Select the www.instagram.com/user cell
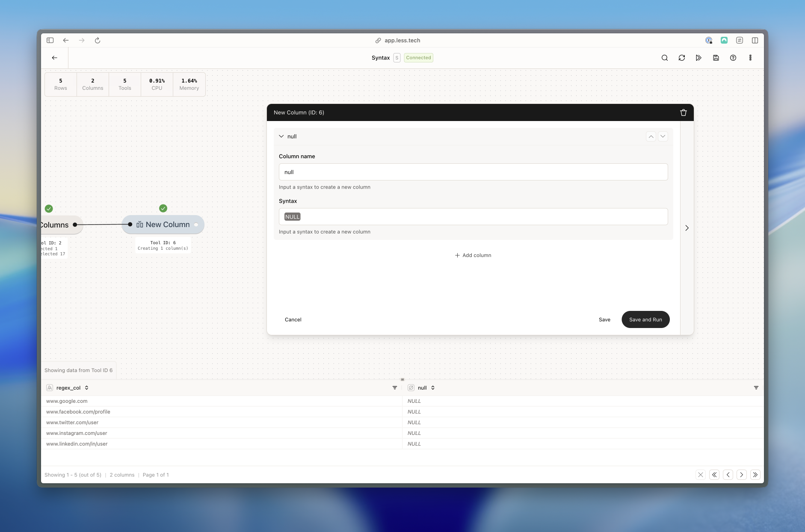Image resolution: width=805 pixels, height=532 pixels. [222, 433]
